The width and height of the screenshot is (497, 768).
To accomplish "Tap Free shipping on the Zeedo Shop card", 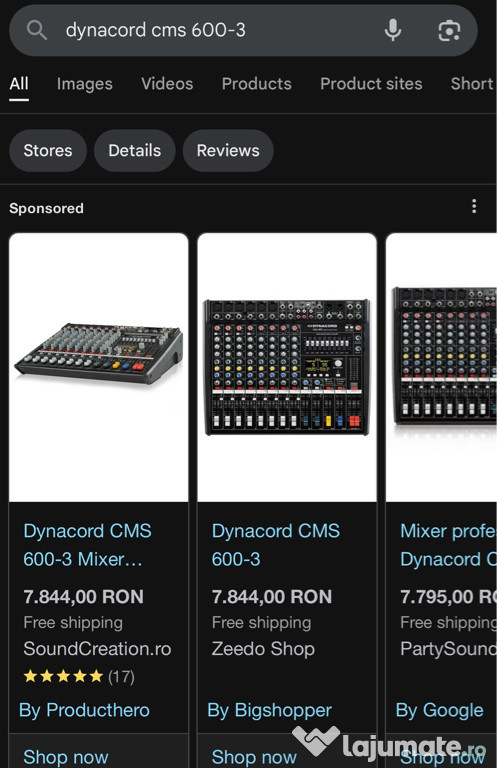I will 261,623.
